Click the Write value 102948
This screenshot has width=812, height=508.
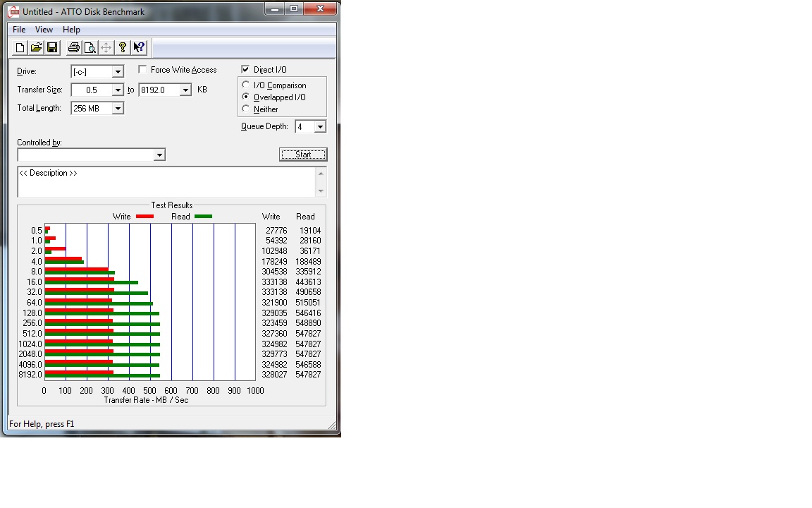pyautogui.click(x=274, y=251)
